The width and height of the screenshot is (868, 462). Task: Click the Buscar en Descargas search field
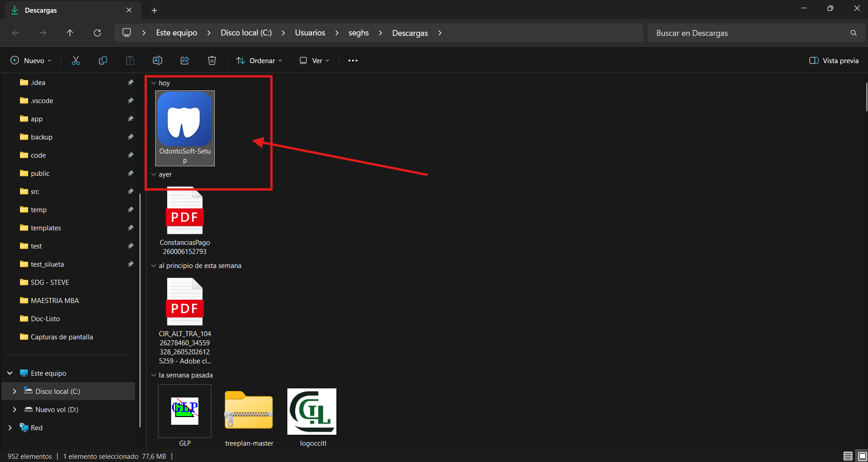click(x=756, y=33)
